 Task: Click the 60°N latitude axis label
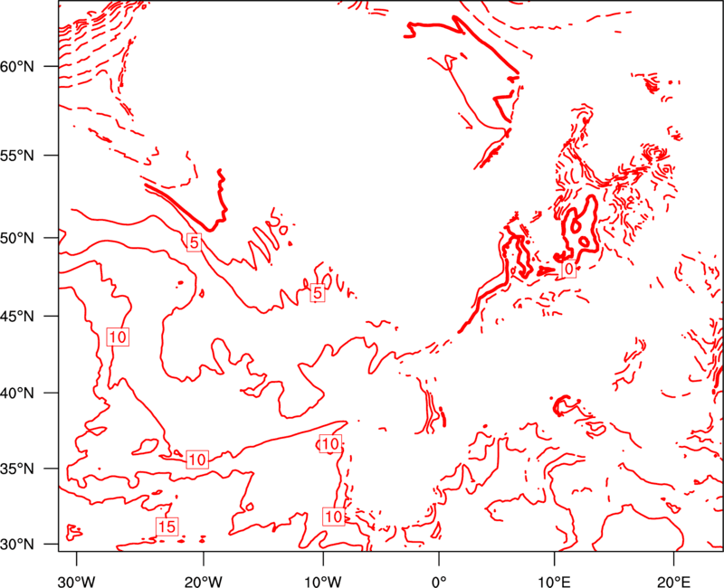click(x=17, y=66)
